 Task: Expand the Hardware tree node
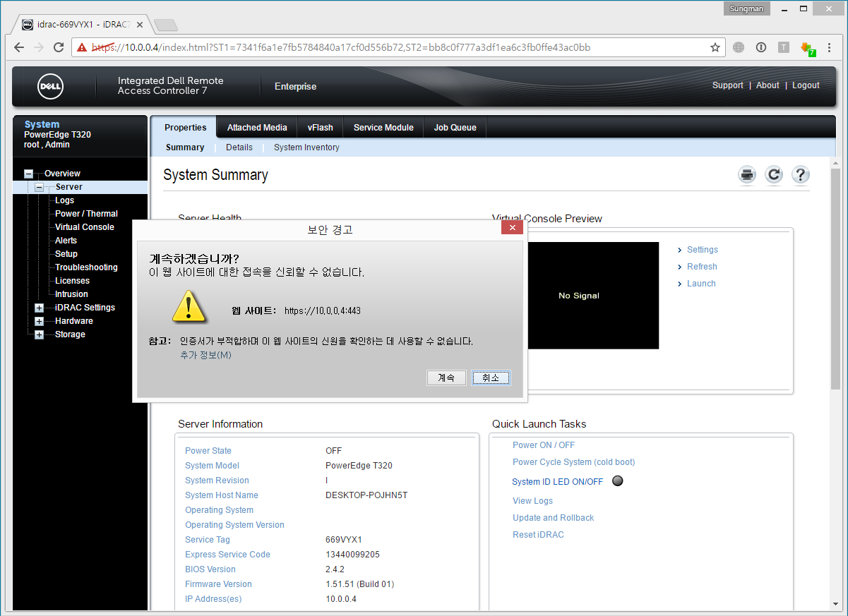40,321
